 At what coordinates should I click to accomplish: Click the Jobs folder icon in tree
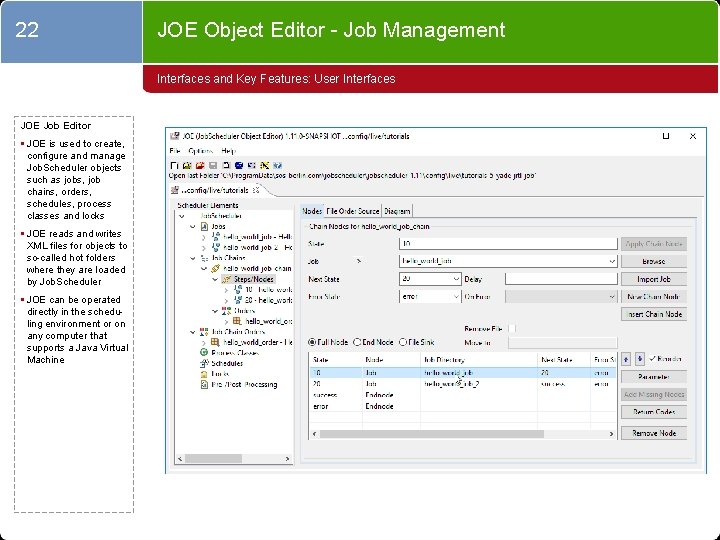pos(205,226)
